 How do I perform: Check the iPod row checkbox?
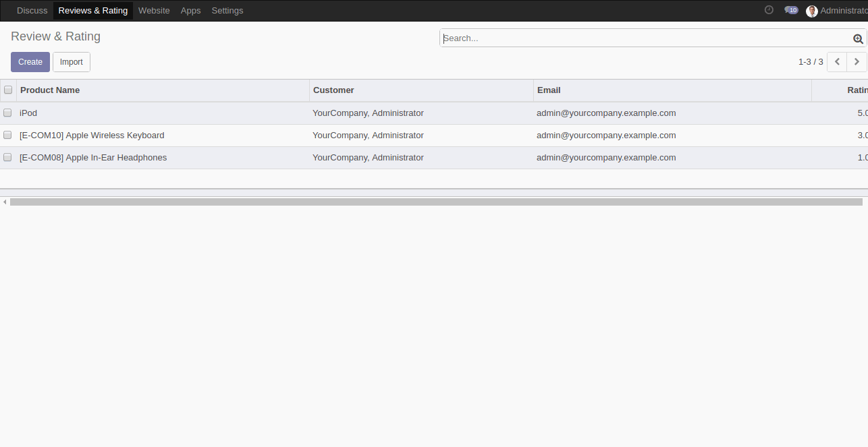(7, 113)
